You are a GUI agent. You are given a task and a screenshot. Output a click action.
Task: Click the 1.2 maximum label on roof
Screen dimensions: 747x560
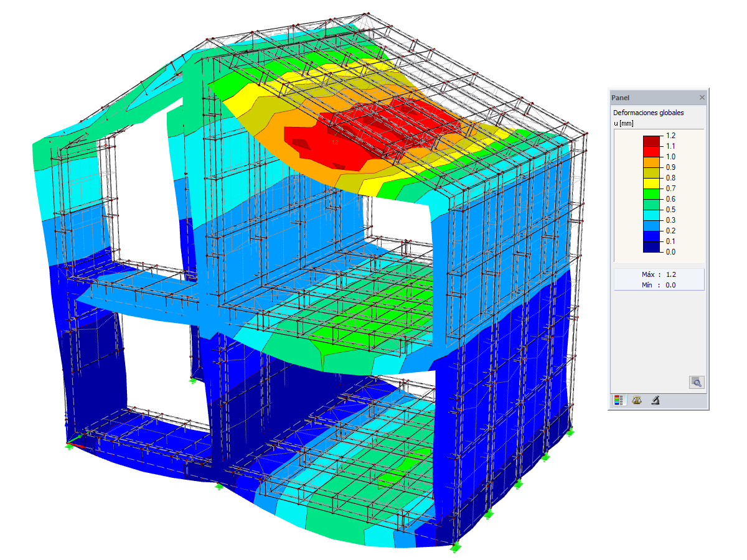pyautogui.click(x=335, y=142)
